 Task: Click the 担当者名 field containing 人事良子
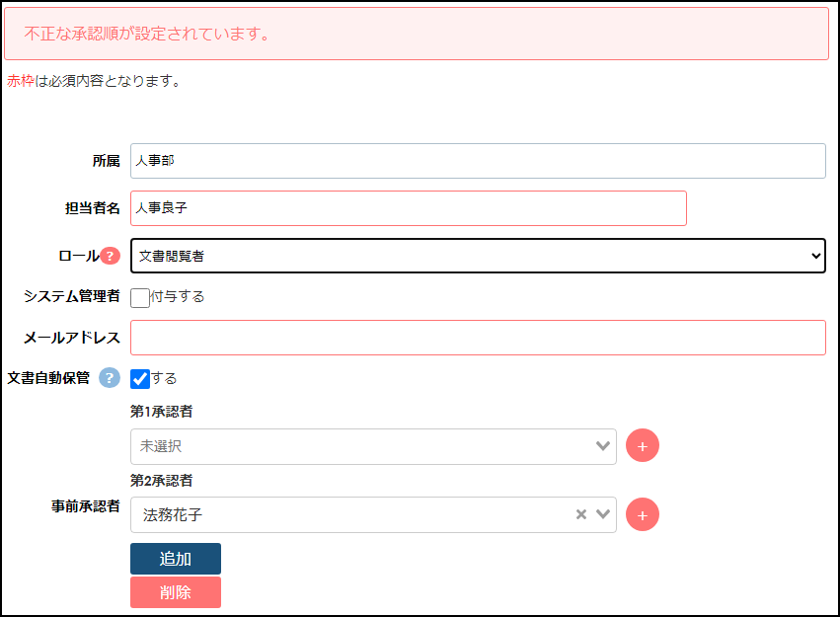408,208
